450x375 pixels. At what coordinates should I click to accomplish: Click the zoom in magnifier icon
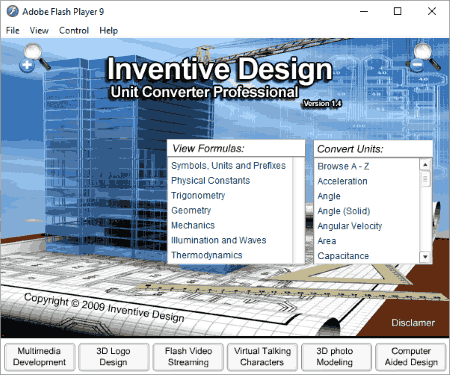click(35, 57)
